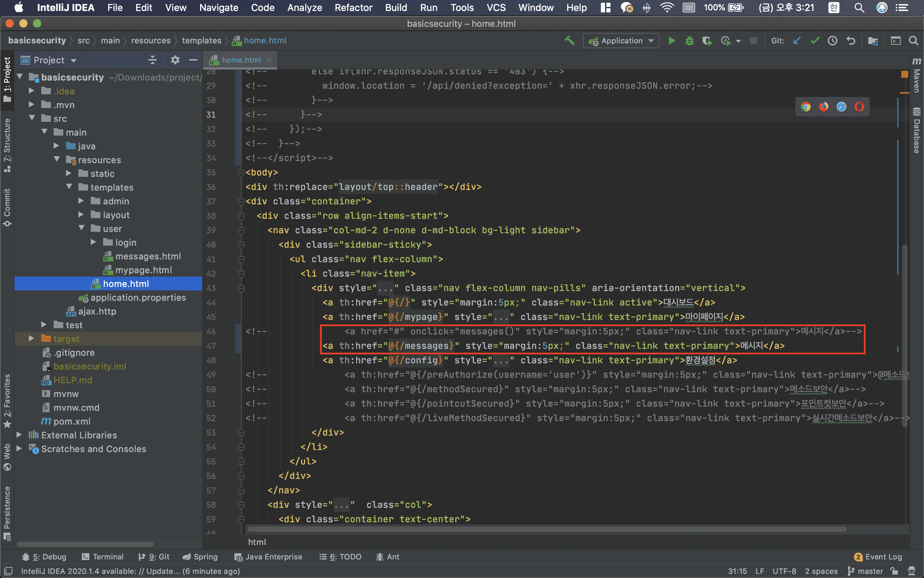The image size is (924, 578).
Task: Show Git history clock icon
Action: point(832,41)
